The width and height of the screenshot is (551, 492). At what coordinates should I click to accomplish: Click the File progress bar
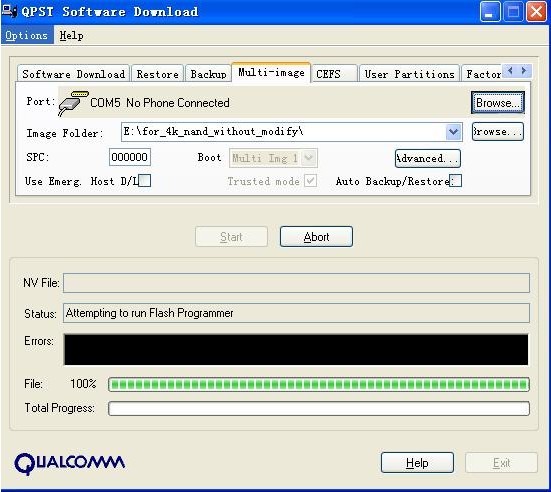[319, 384]
